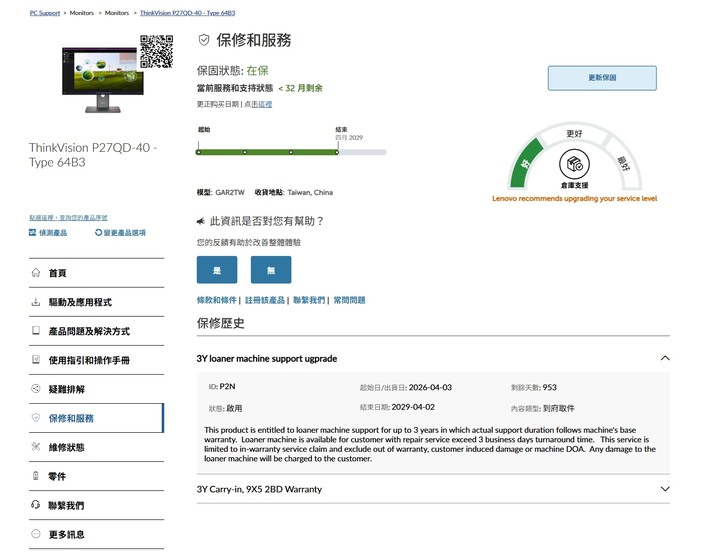720x557 pixels.
Task: Click the start date 2026-04-03
Action: pos(430,387)
